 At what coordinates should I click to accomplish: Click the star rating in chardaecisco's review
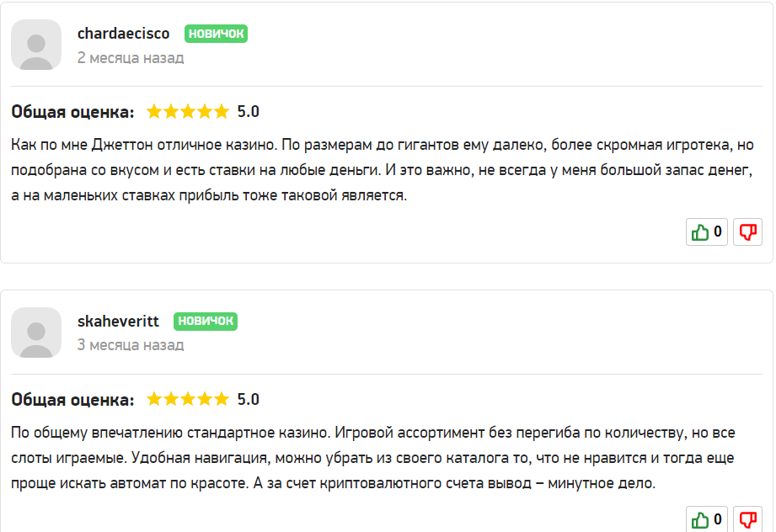(188, 111)
